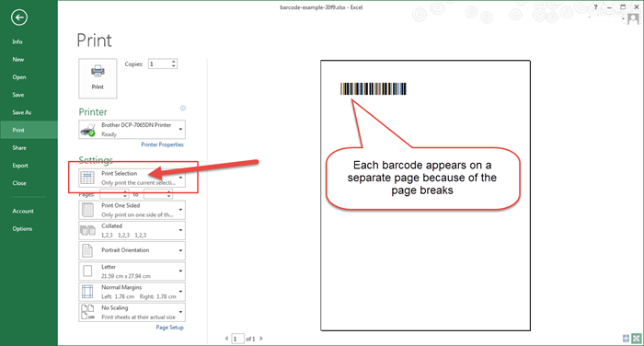Open the Printer Properties link
The height and width of the screenshot is (346, 644).
pyautogui.click(x=162, y=144)
